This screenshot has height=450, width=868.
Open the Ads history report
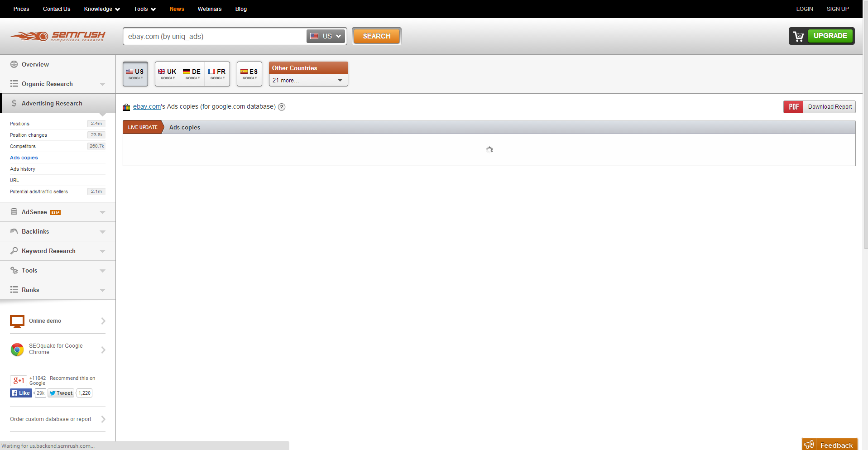pyautogui.click(x=23, y=169)
